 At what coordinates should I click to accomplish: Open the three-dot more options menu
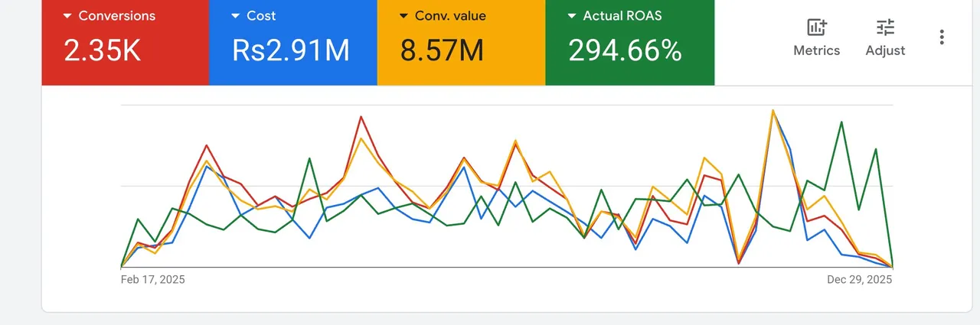coord(942,37)
